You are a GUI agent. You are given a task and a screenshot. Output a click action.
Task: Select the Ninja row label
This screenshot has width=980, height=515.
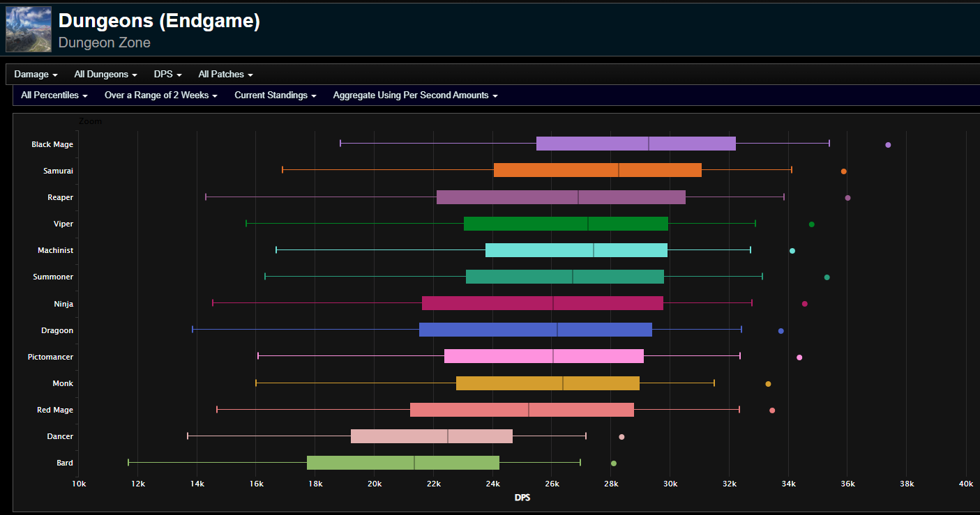point(63,304)
